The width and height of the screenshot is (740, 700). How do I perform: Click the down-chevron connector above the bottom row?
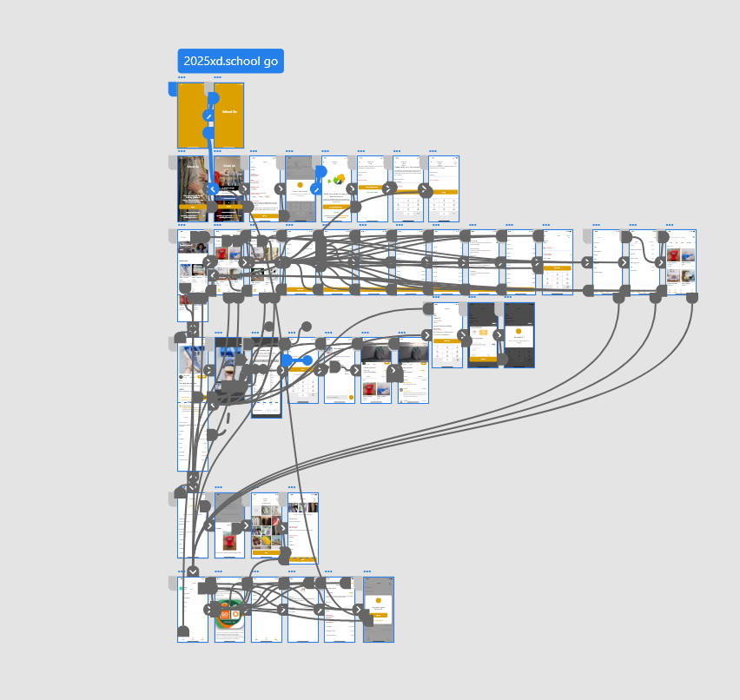[193, 571]
